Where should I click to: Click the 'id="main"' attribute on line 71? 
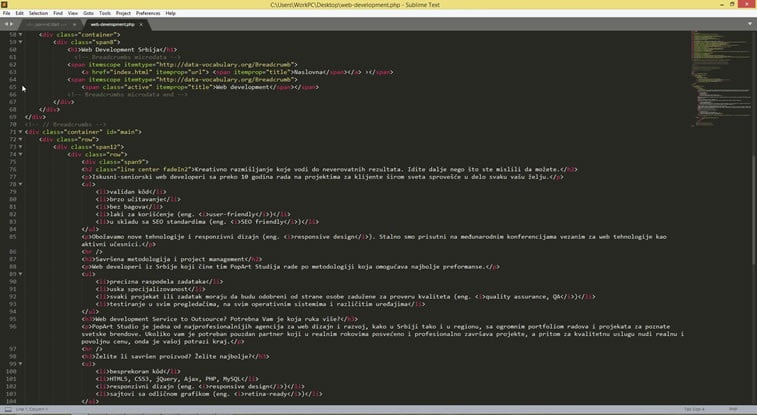click(x=123, y=132)
